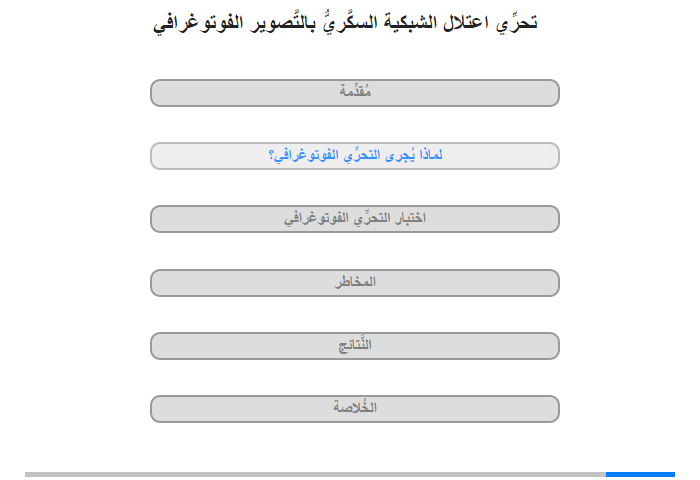Viewport: 700px width, 480px height.
Task: Click the gray unfilled part of progress bar
Action: click(x=315, y=474)
